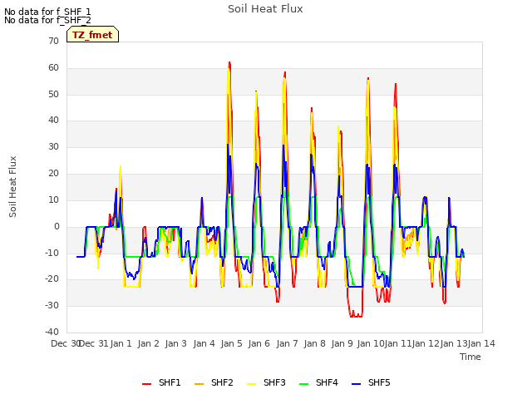
Task: Click the Jan 2 x-axis tick label
Action: [x=148, y=343]
